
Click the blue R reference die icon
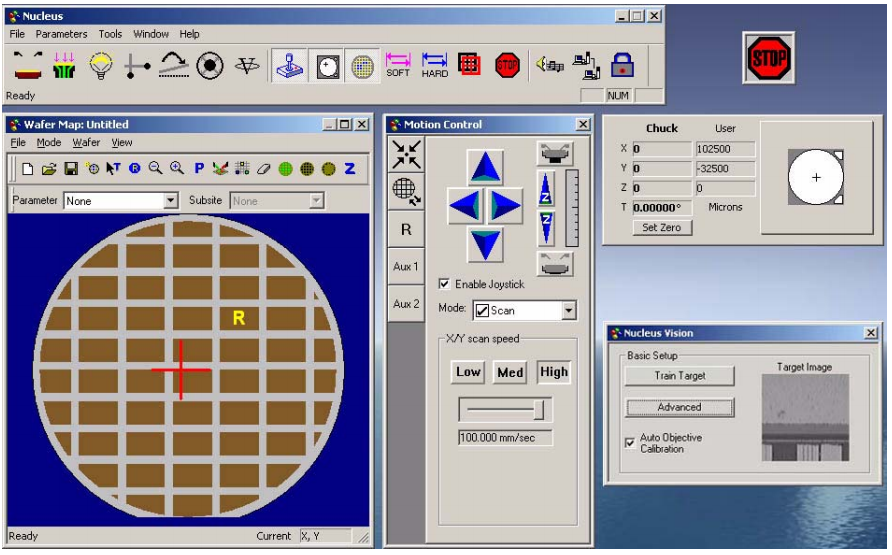pyautogui.click(x=134, y=168)
